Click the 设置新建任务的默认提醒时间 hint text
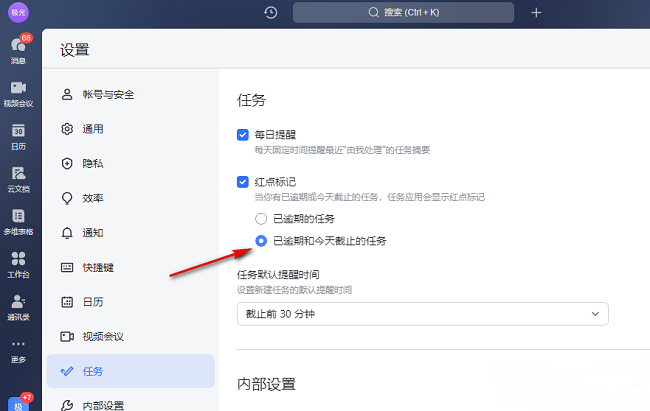 click(294, 290)
